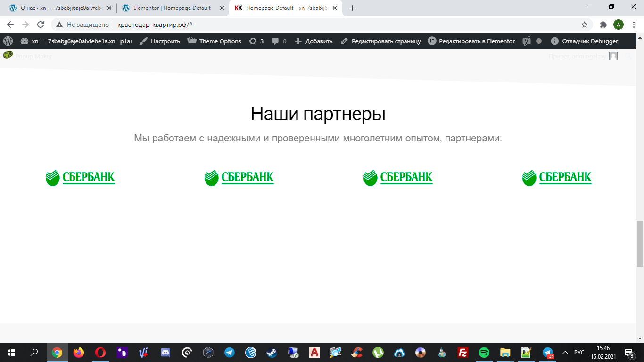Go forward in browser history
Image resolution: width=644 pixels, height=362 pixels.
coord(25,25)
